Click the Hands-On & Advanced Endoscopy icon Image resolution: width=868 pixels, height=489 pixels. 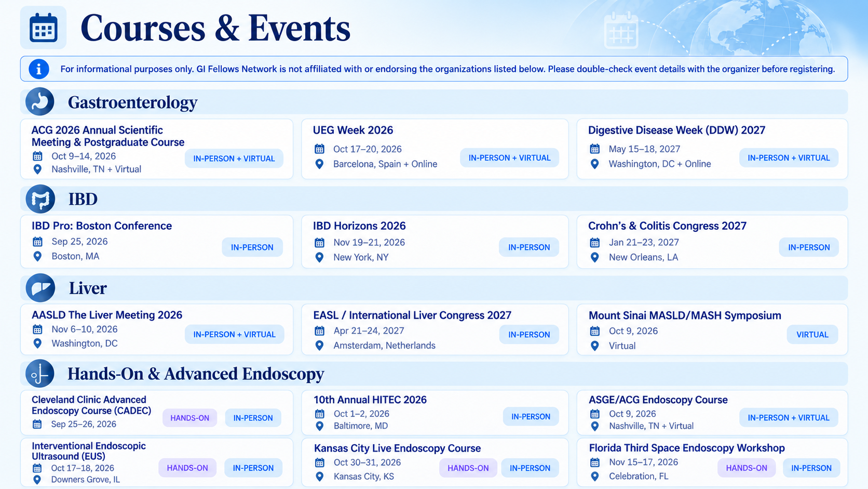pos(40,374)
